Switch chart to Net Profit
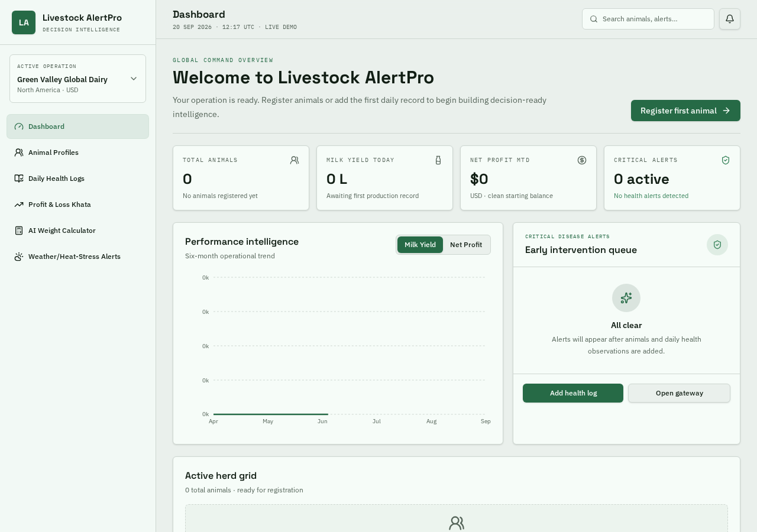 [x=466, y=245]
